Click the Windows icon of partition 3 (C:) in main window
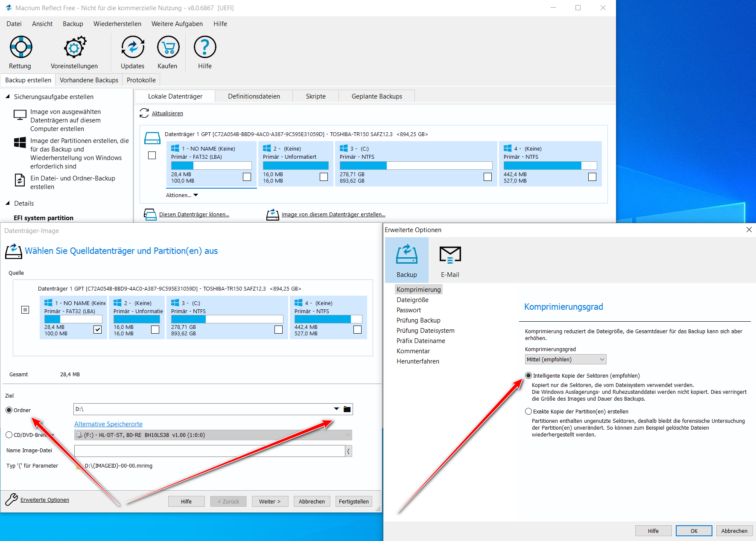The height and width of the screenshot is (541, 756). pyautogui.click(x=344, y=148)
